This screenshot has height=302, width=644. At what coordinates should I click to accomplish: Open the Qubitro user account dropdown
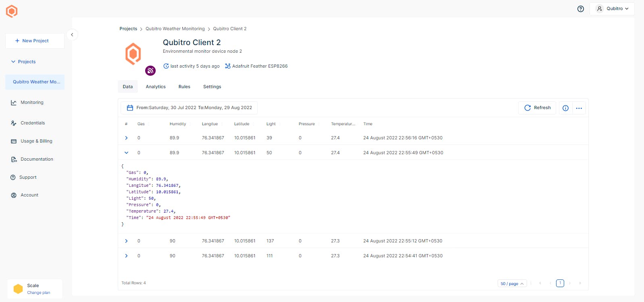coord(612,9)
